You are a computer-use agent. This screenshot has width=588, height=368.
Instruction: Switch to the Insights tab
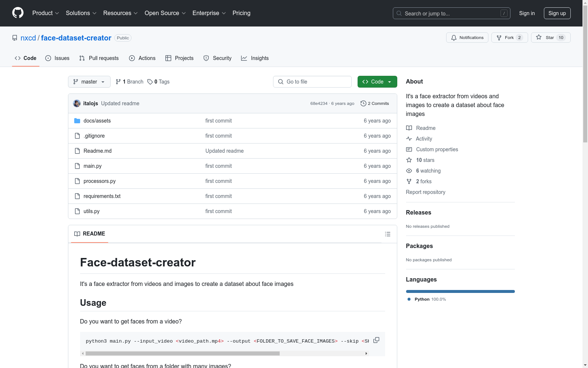point(255,58)
